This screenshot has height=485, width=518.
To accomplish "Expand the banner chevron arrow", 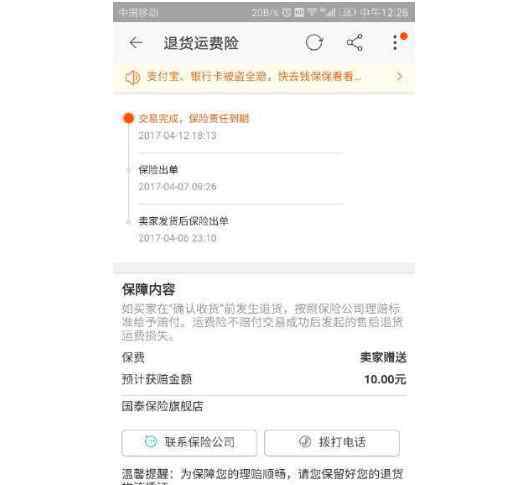I will [399, 77].
